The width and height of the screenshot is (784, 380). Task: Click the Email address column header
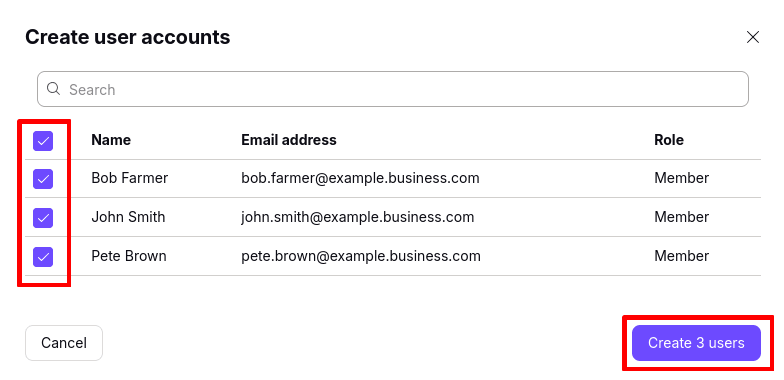tap(289, 140)
